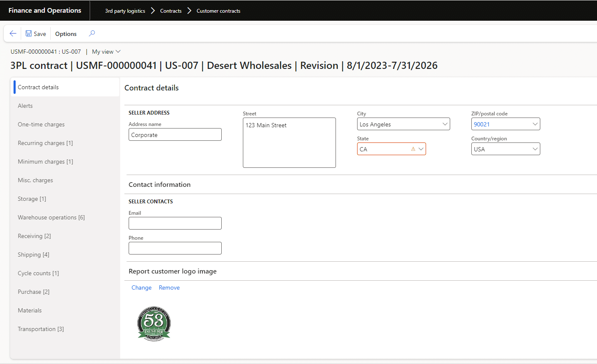
Task: Open the Customer contracts breadcrumb
Action: pos(218,11)
